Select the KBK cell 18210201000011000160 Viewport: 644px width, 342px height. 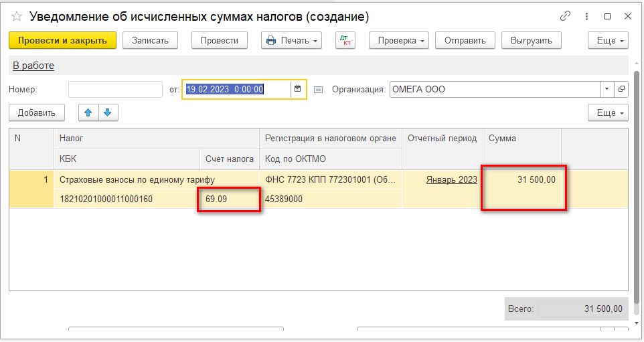[x=127, y=199]
